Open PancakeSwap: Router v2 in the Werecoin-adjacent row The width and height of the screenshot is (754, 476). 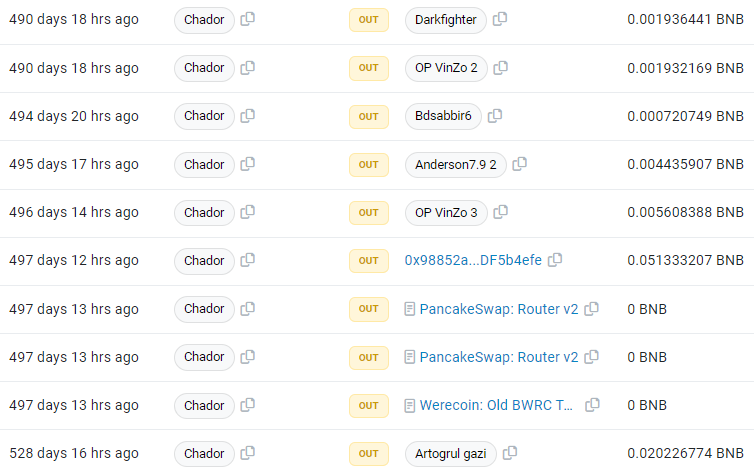click(x=499, y=357)
